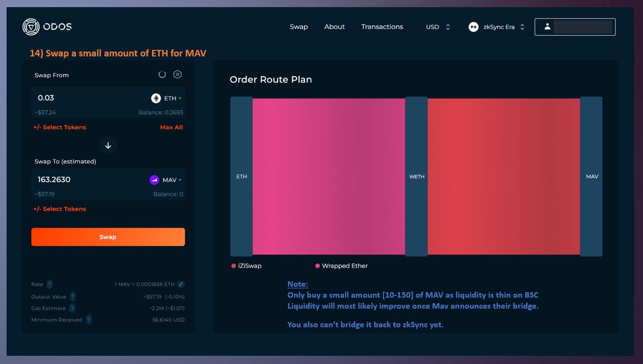The image size is (643, 364).
Task: Click the orange Swap button
Action: pyautogui.click(x=108, y=237)
